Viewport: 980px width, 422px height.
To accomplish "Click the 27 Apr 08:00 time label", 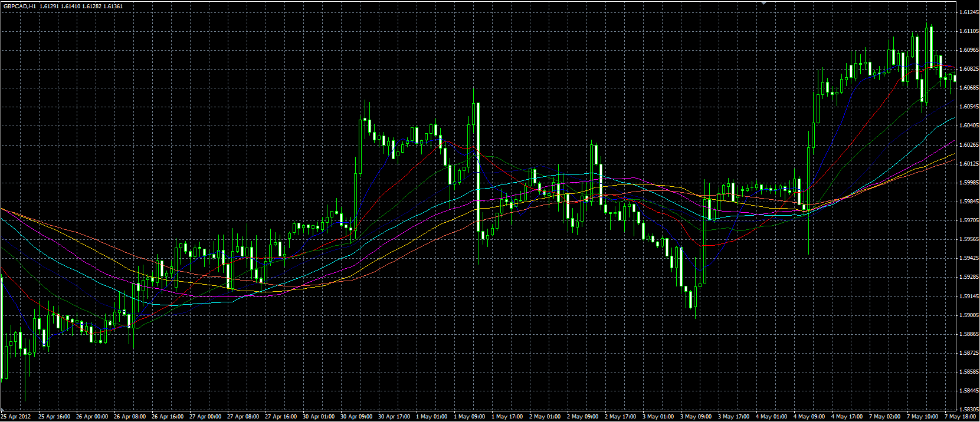I will point(243,417).
